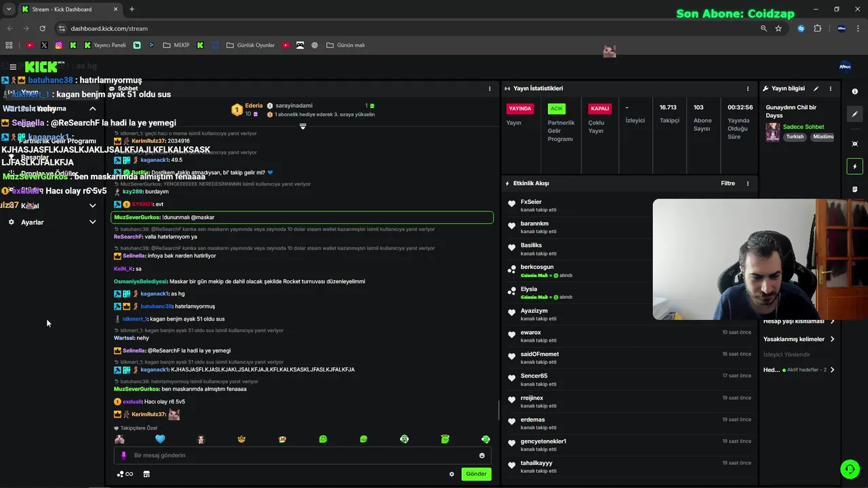Toggle the KAPALI multi-stream status badge
Screen dimensions: 868x488
tap(600, 108)
